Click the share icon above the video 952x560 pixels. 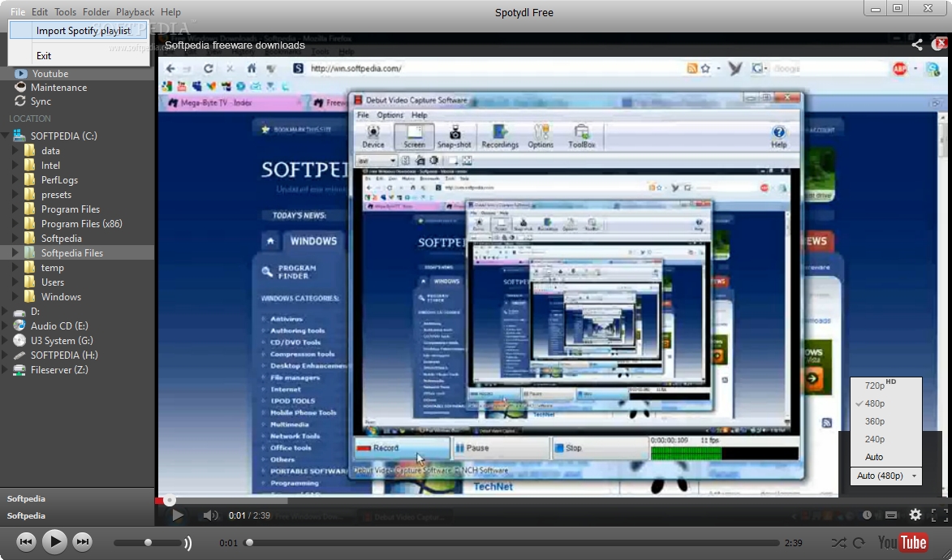[917, 45]
